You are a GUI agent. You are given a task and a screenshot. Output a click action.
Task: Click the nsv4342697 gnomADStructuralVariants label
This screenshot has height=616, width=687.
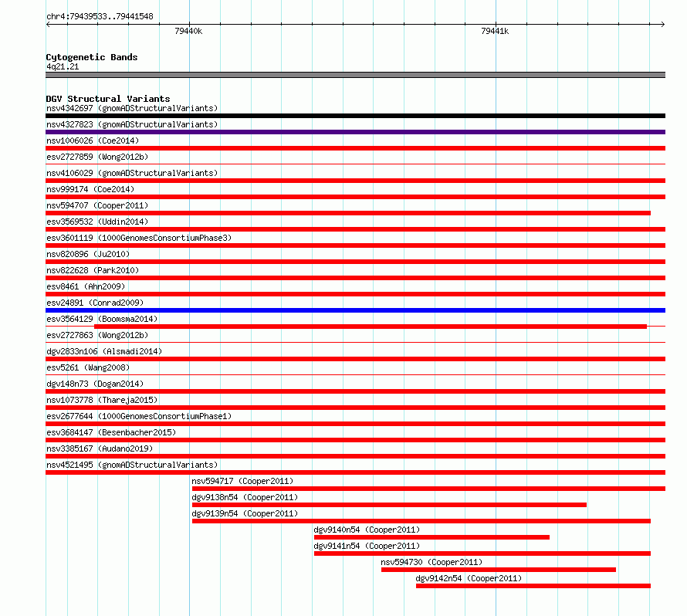point(132,108)
